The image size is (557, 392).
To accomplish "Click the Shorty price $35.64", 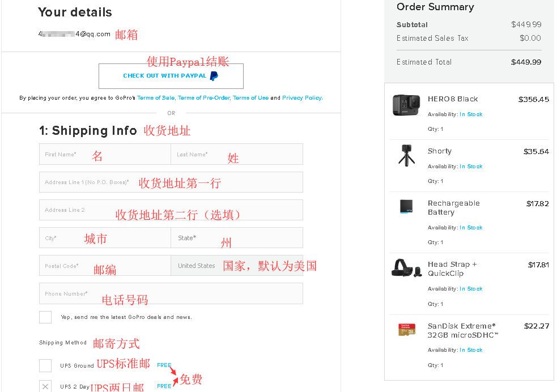I will [536, 152].
